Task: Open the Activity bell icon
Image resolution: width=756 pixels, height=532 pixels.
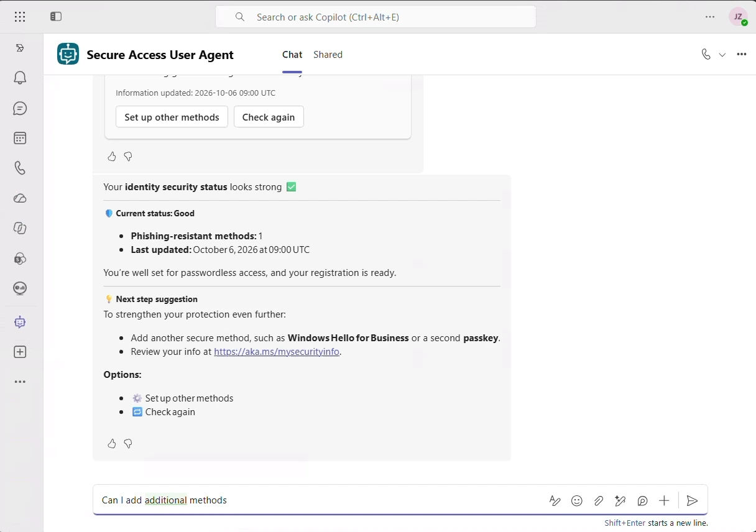Action: tap(20, 78)
